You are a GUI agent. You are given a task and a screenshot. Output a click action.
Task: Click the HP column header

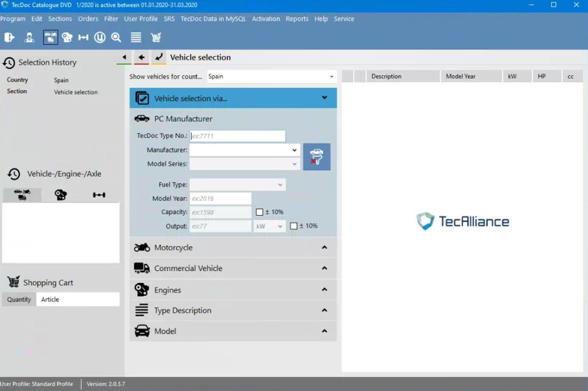[547, 76]
